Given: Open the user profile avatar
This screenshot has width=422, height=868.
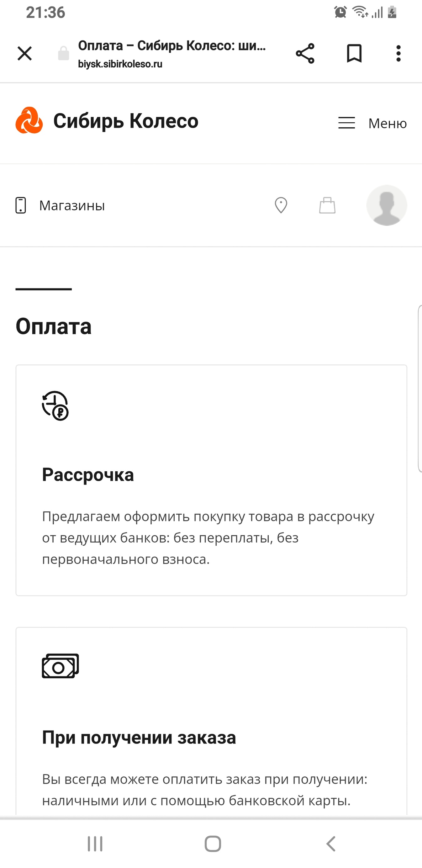Looking at the screenshot, I should pos(386,205).
